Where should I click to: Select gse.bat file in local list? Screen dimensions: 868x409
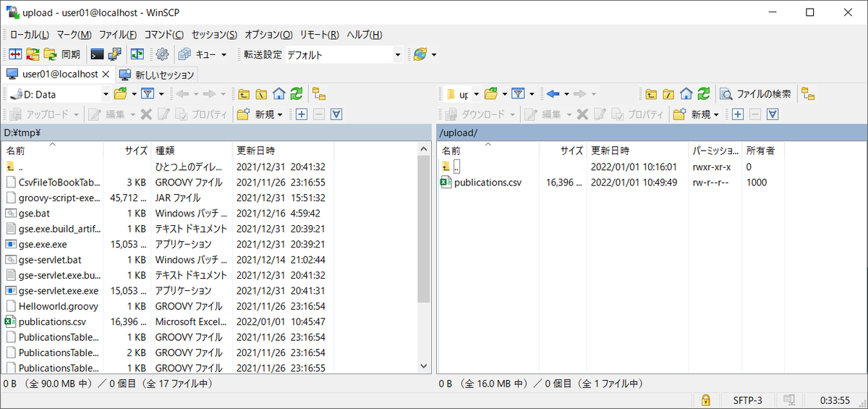click(x=34, y=214)
